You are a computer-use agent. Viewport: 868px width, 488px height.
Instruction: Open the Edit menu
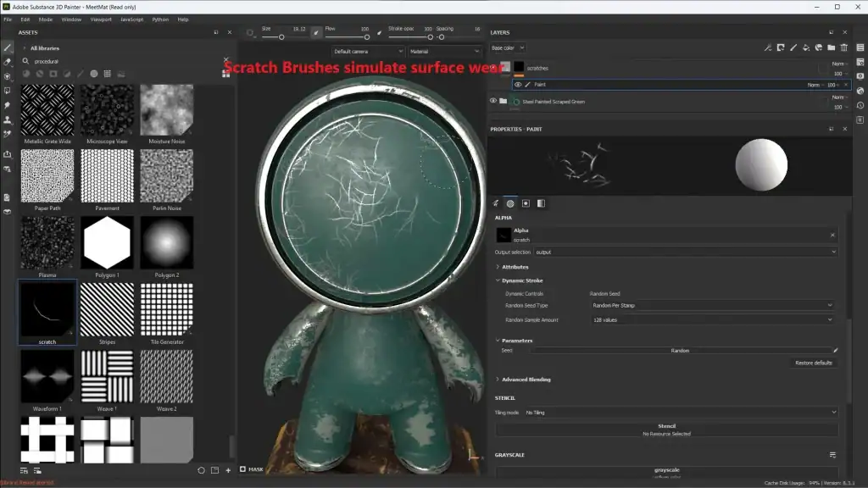(25, 19)
